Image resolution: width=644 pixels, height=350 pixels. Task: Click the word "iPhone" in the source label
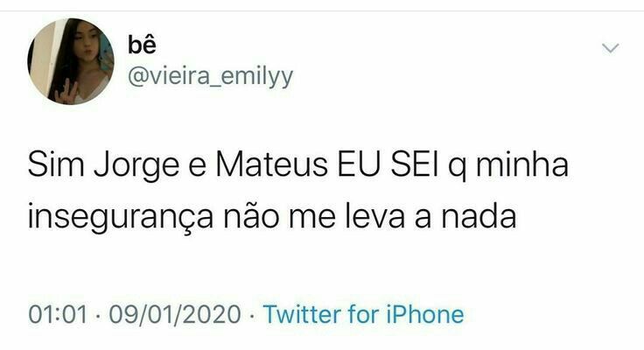pyautogui.click(x=425, y=313)
